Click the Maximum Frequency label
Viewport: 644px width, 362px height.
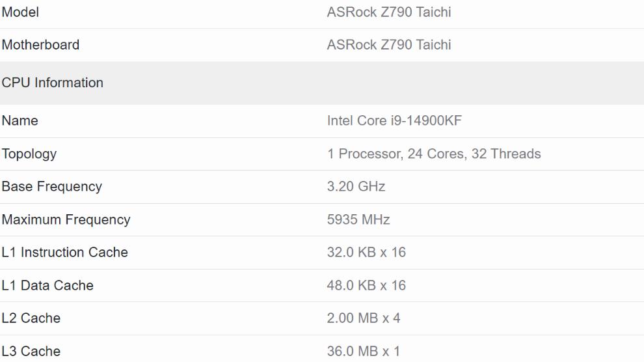(x=66, y=219)
